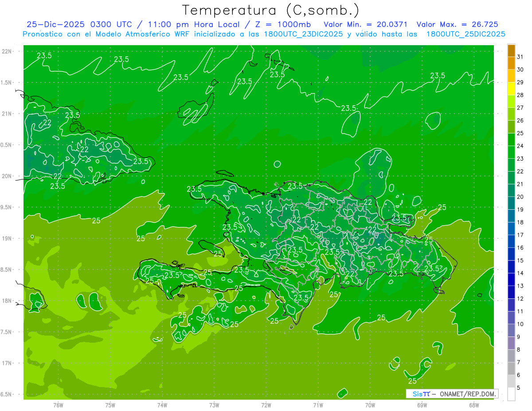Click the '69W' longitude axis label
Image resolution: width=532 pixels, height=411 pixels.
click(x=422, y=405)
